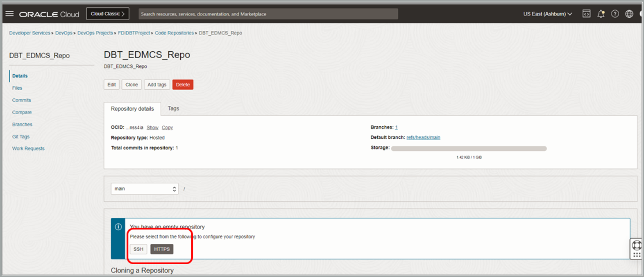Image resolution: width=644 pixels, height=277 pixels.
Task: Open the Cloud Shell developer tools icon
Action: pyautogui.click(x=586, y=14)
